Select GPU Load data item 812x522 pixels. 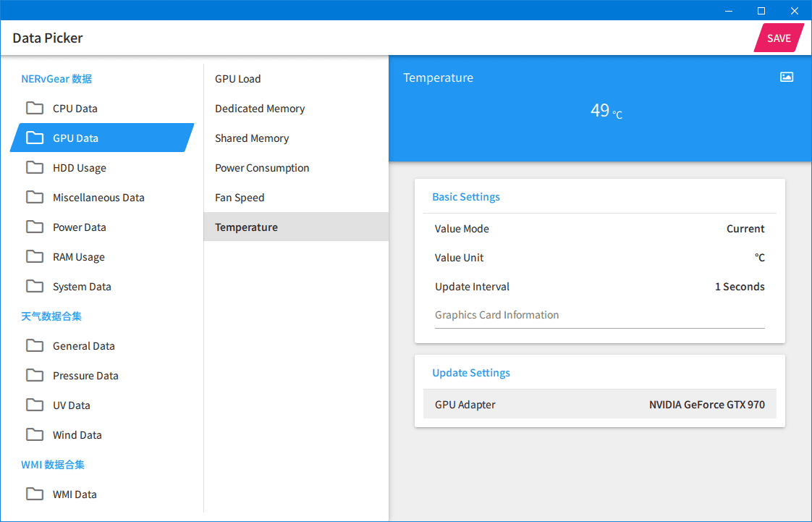pyautogui.click(x=296, y=79)
